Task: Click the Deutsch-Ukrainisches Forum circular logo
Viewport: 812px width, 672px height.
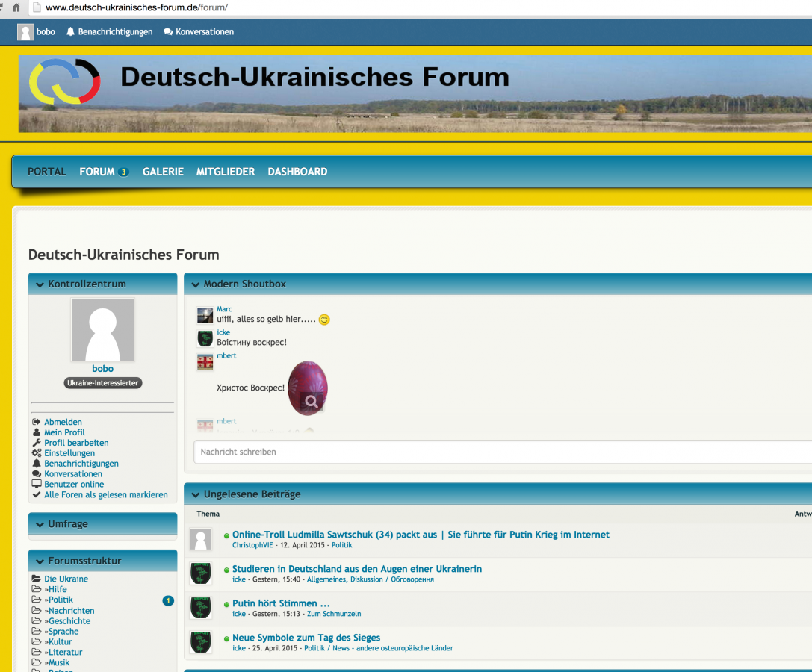Action: pos(65,81)
